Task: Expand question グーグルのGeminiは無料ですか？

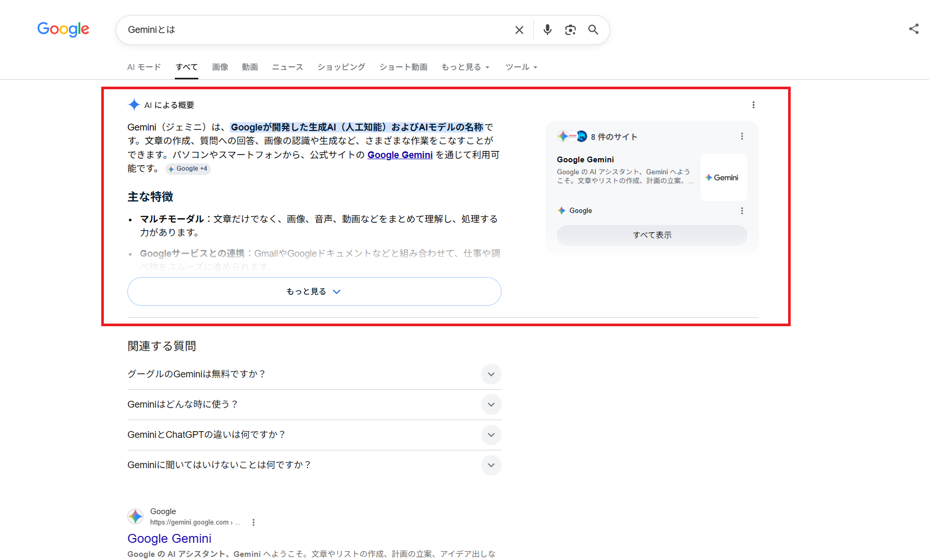Action: [314, 374]
